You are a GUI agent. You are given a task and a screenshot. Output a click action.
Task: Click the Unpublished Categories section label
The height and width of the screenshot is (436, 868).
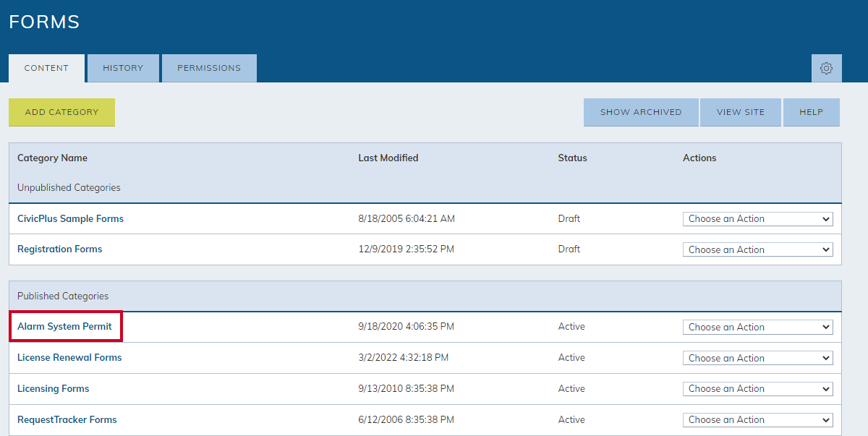click(x=69, y=187)
